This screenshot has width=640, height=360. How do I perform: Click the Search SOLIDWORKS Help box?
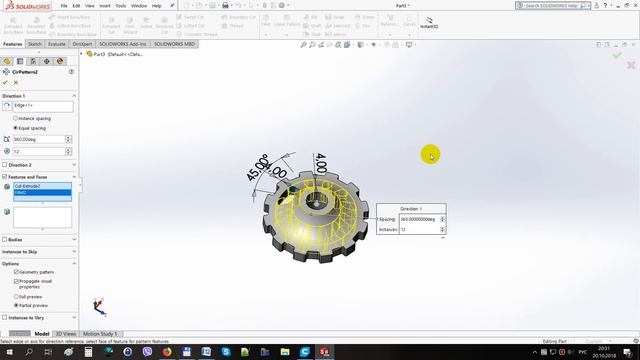coord(553,6)
